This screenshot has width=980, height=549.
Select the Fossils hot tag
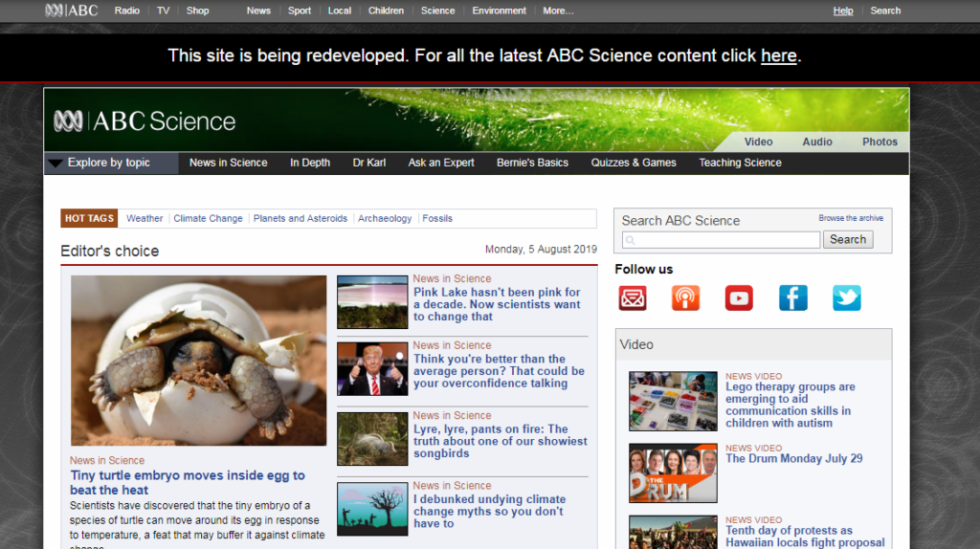tap(436, 219)
